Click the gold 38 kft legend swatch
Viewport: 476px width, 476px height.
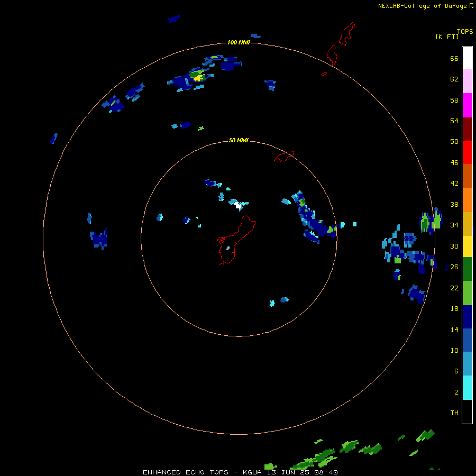[467, 224]
